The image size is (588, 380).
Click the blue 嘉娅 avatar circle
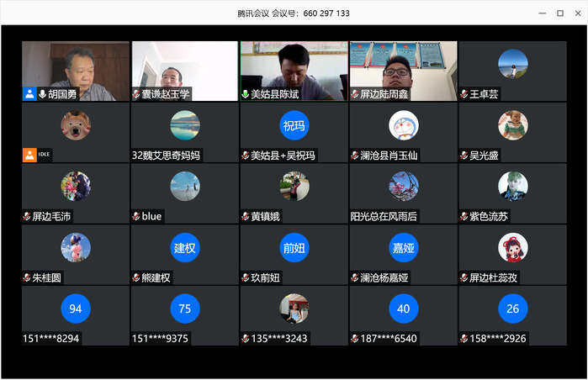(404, 247)
